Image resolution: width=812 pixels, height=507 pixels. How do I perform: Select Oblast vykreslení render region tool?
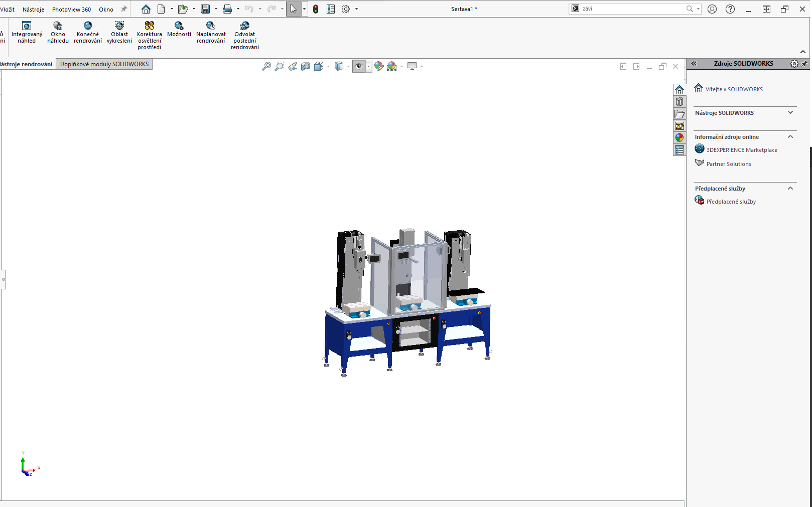(119, 33)
